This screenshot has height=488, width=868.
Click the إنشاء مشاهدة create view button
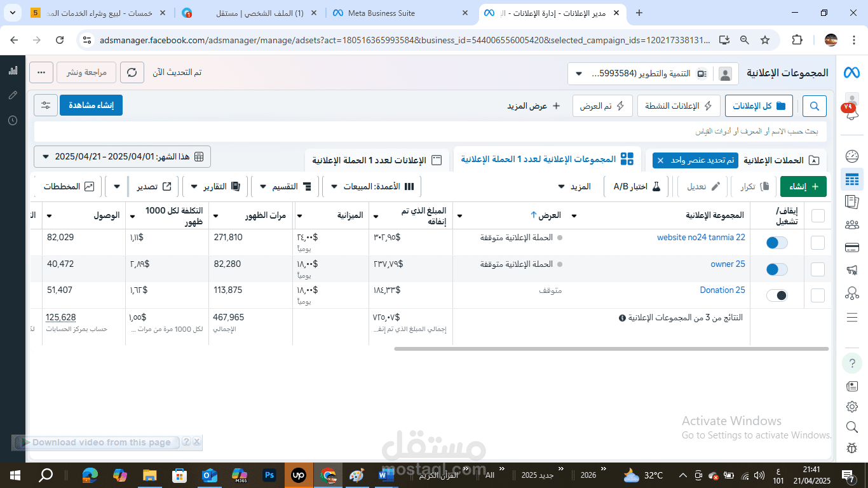91,105
